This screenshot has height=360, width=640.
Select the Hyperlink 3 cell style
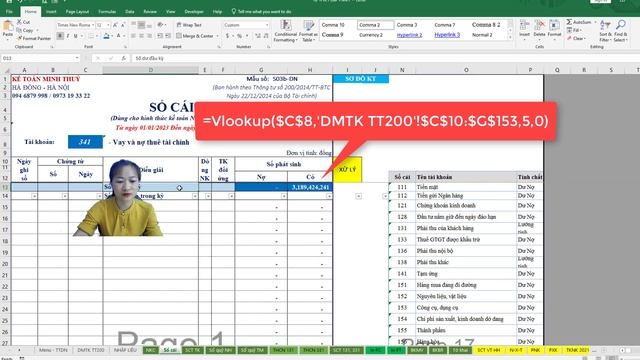[x=447, y=35]
